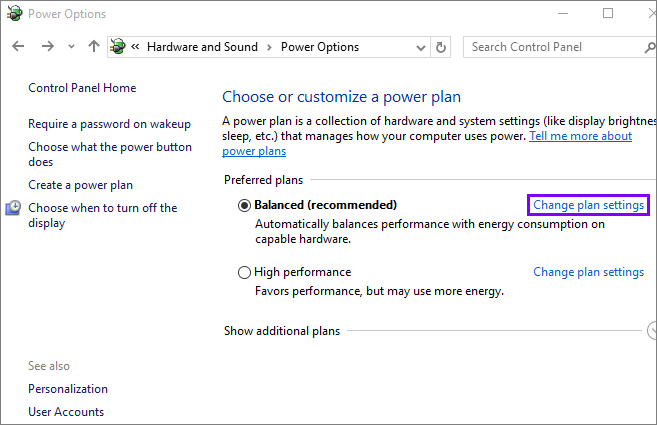Open Create a power plan link
This screenshot has height=425, width=657.
point(80,185)
